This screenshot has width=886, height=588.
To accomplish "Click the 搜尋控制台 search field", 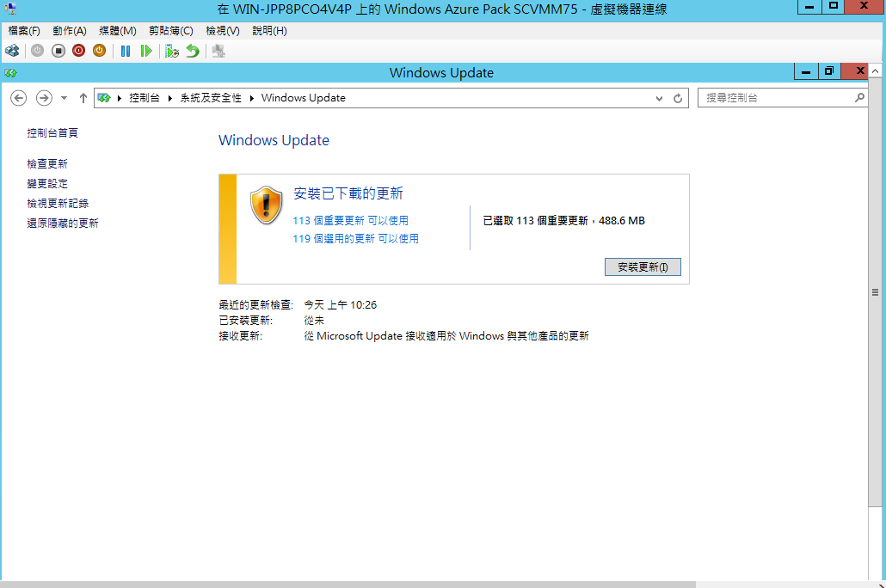I will pyautogui.click(x=783, y=98).
